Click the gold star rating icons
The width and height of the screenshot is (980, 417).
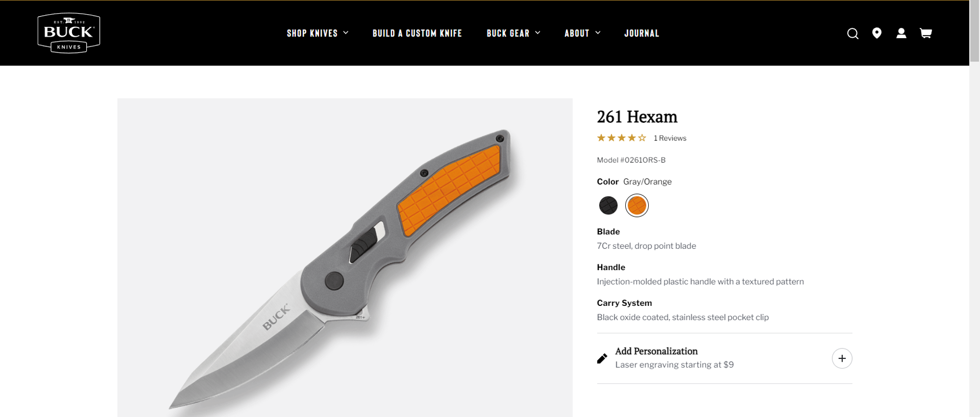tap(621, 138)
